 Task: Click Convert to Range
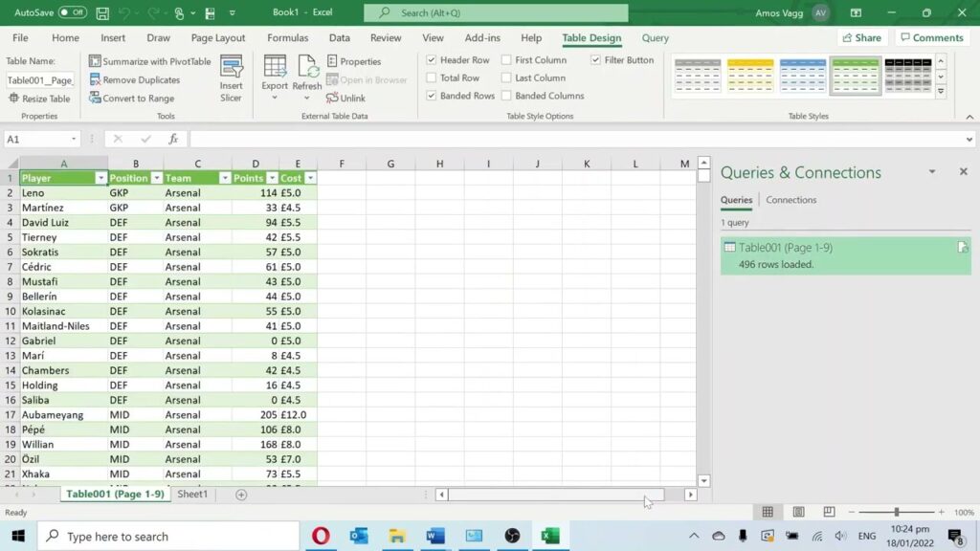pyautogui.click(x=132, y=99)
